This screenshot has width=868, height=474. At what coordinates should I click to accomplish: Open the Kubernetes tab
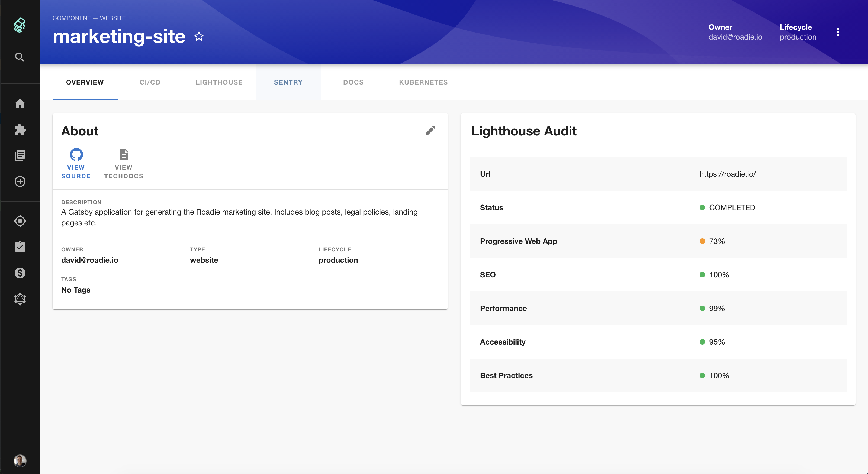[x=423, y=82]
